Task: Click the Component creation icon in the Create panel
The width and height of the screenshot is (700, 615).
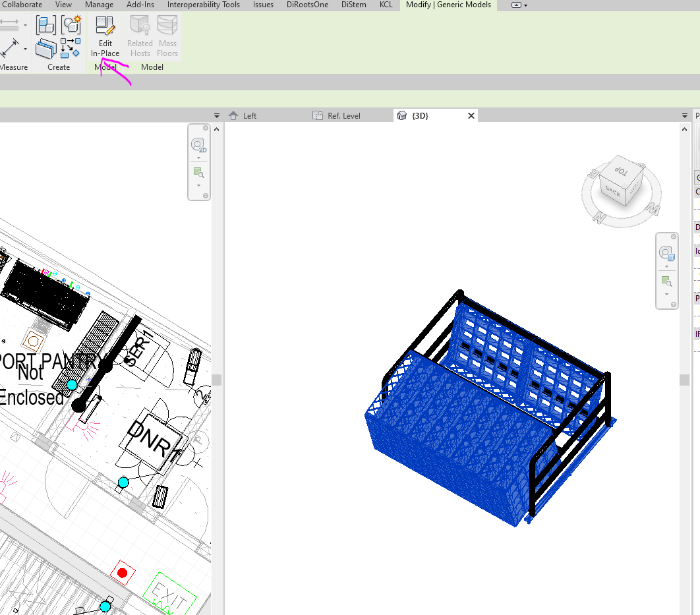Action: [x=45, y=24]
